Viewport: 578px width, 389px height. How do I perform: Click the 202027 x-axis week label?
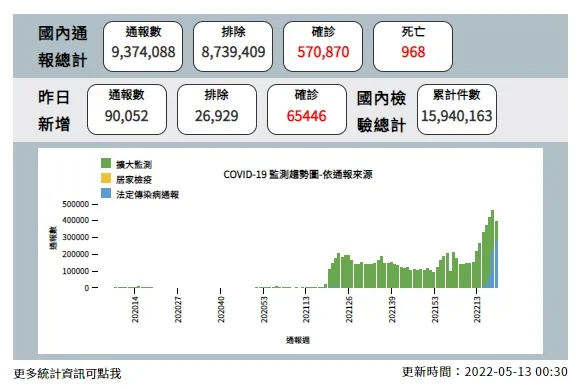pos(178,310)
